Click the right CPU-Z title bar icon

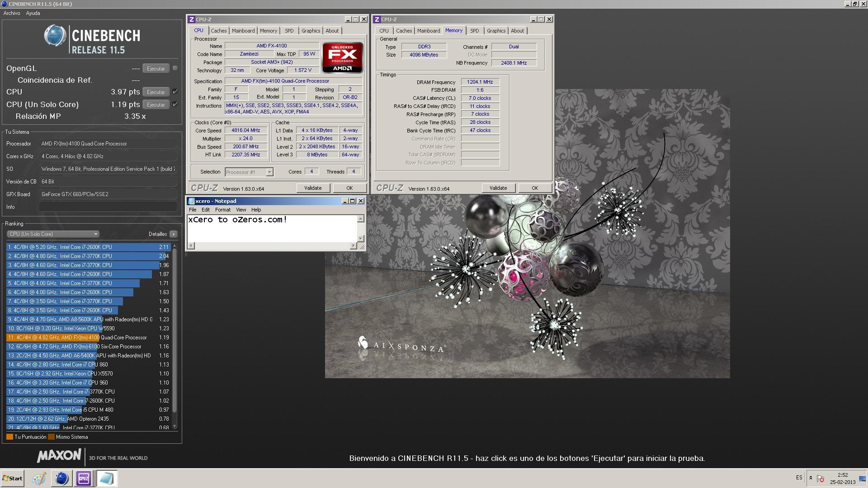coord(377,19)
